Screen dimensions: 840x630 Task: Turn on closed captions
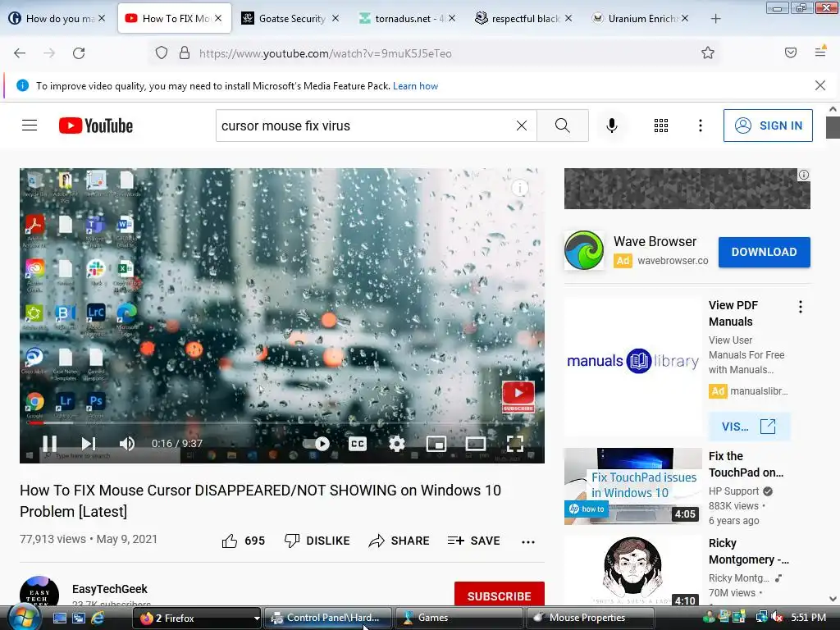pyautogui.click(x=358, y=444)
